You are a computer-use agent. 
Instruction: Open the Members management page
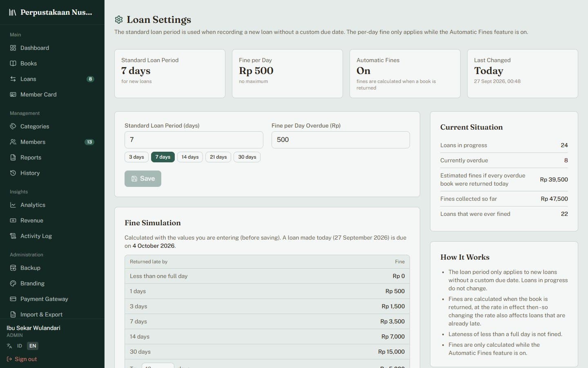[x=52, y=142]
